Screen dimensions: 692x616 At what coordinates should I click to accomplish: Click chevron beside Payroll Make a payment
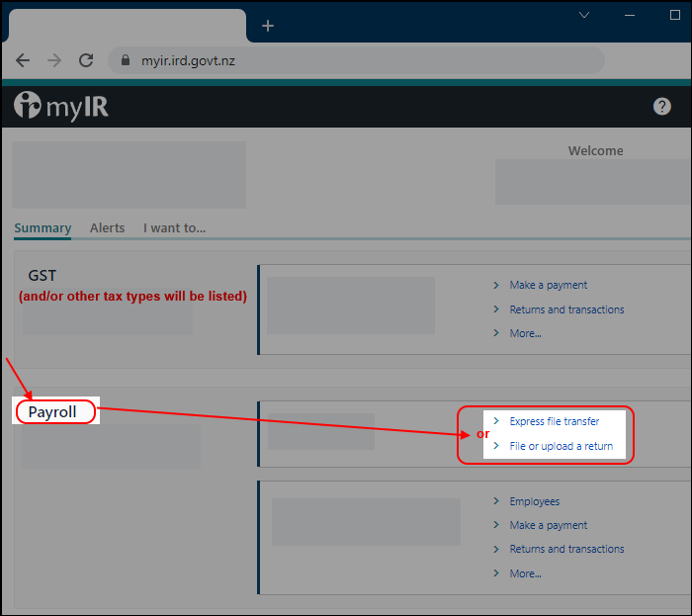496,525
